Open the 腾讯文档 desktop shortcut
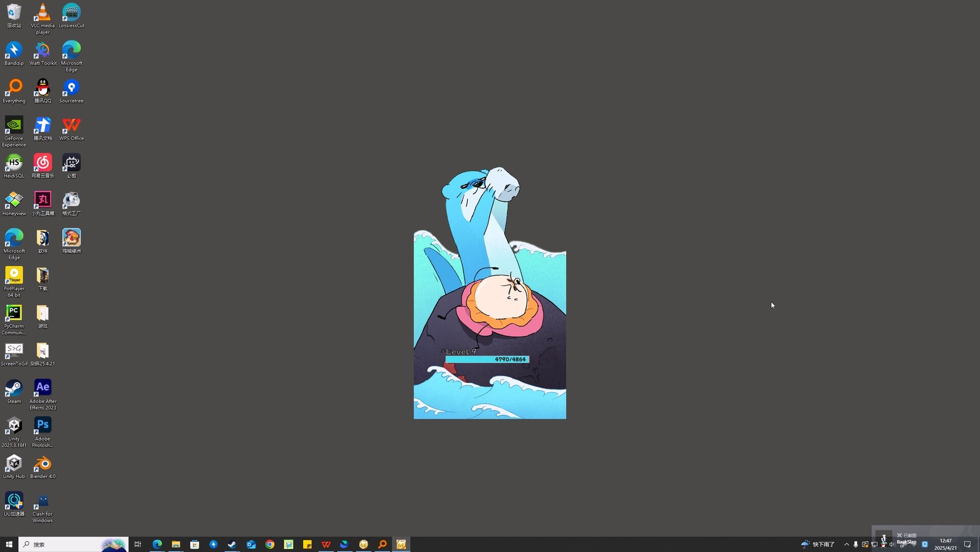This screenshot has height=552, width=980. 43,128
